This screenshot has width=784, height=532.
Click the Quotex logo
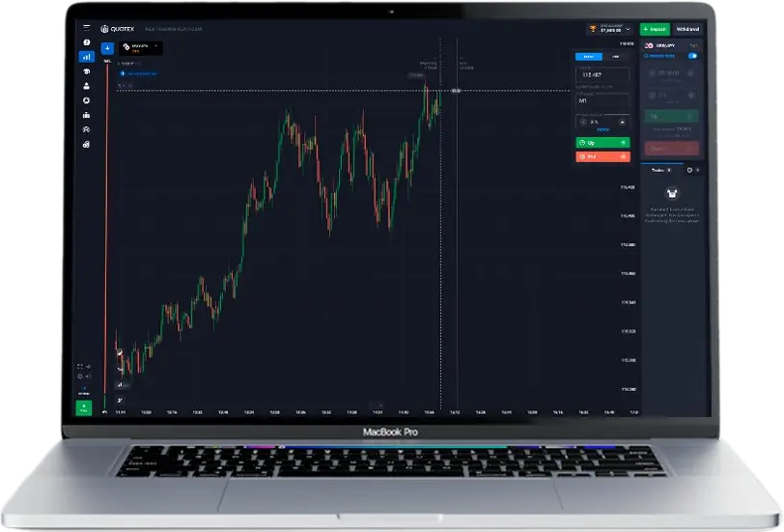coord(118,29)
